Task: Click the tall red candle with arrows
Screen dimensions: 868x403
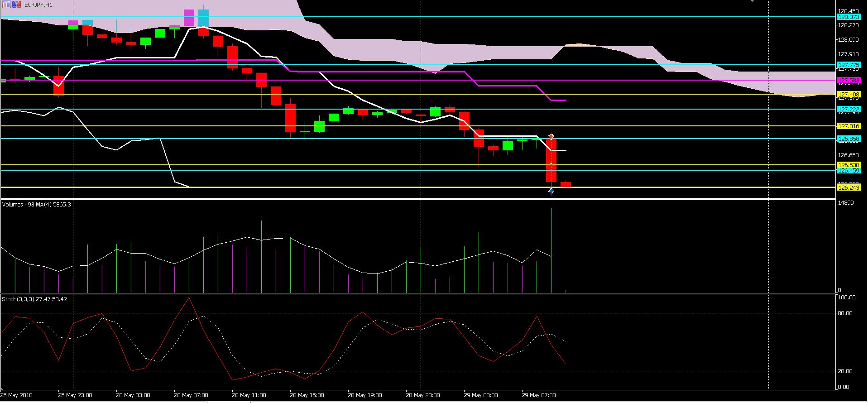Action: pyautogui.click(x=551, y=160)
